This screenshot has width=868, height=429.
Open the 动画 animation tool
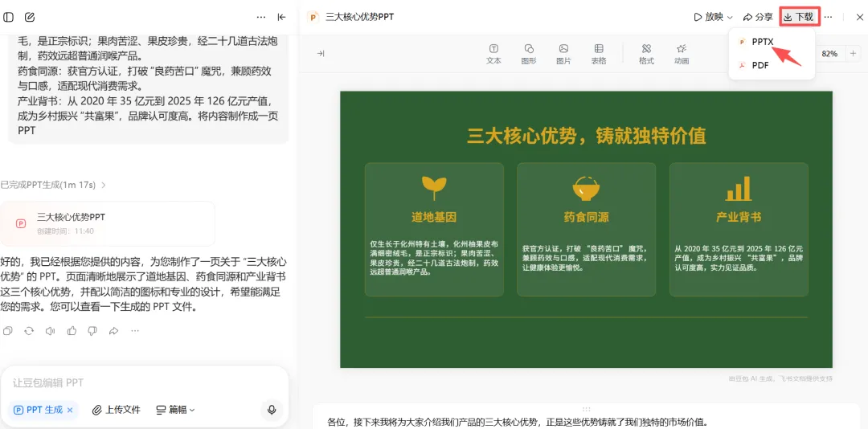click(682, 55)
